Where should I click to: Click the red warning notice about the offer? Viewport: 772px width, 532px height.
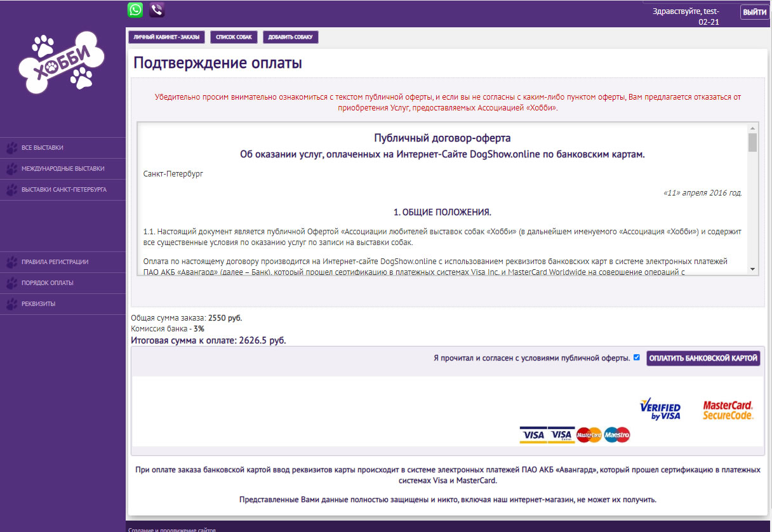(x=448, y=102)
